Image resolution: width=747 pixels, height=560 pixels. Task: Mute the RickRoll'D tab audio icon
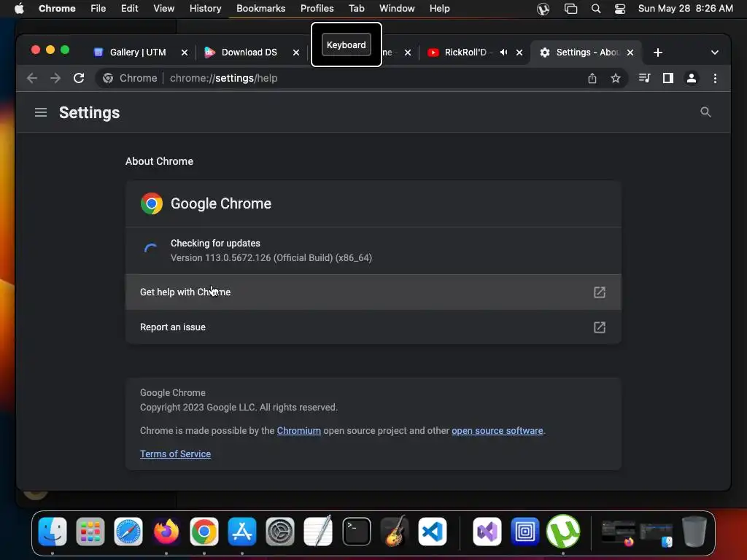click(x=503, y=52)
